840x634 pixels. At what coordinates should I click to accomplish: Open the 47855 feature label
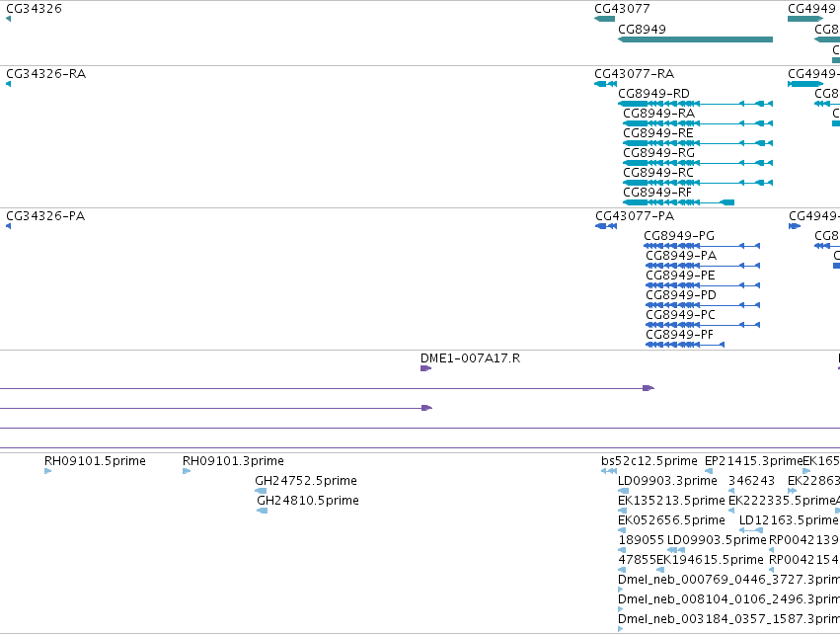[x=637, y=560]
